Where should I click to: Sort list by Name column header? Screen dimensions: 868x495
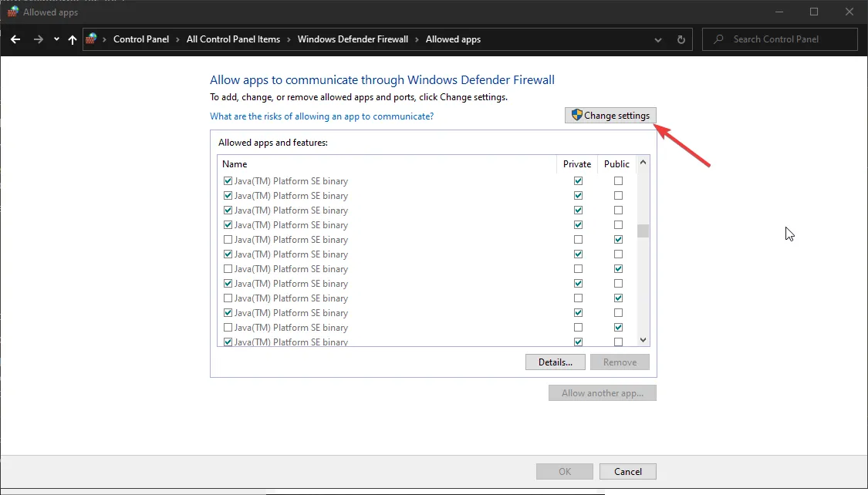(387, 164)
